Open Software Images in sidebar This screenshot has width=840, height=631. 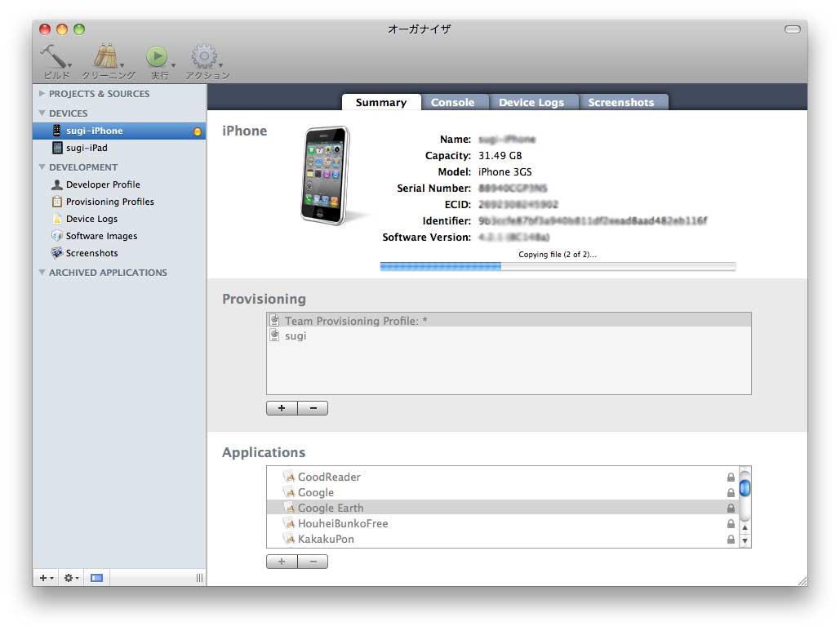coord(101,236)
